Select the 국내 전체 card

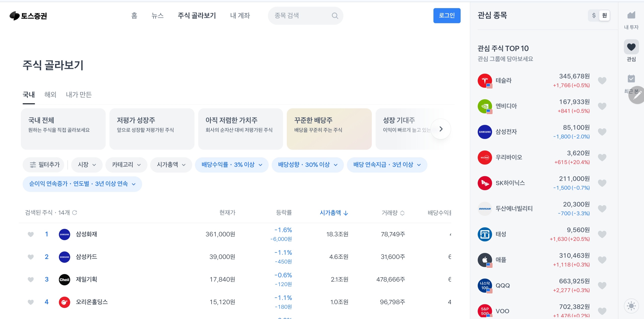click(63, 129)
